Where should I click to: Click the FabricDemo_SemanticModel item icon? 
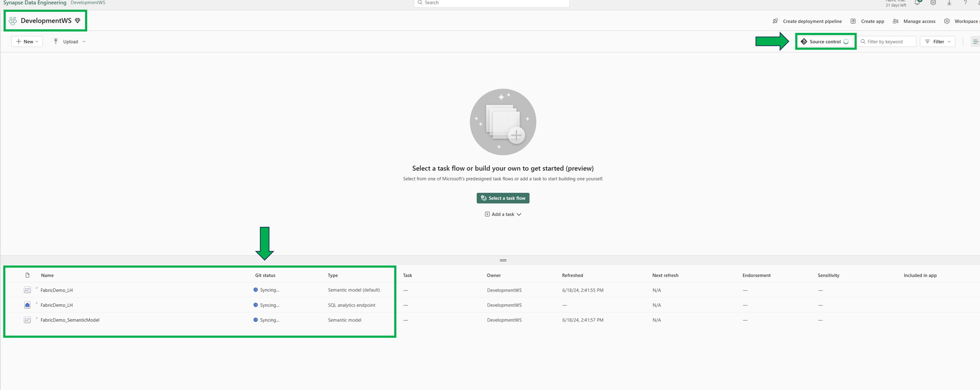point(27,320)
